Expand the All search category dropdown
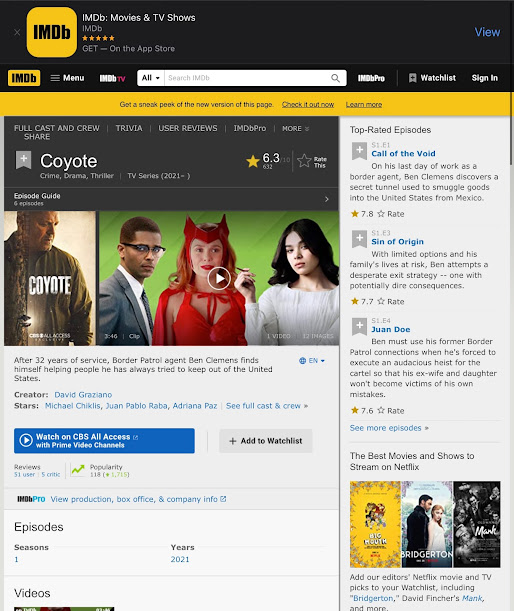 tap(151, 78)
